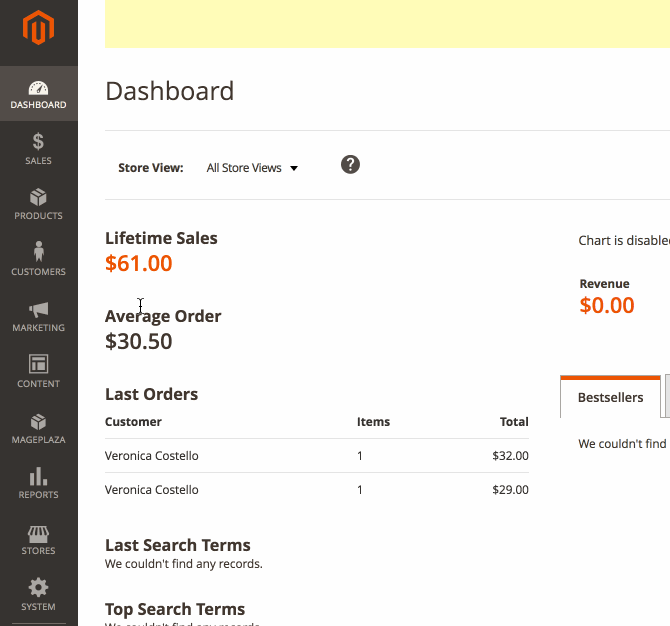Open the Customers menu
The image size is (670, 626).
[x=38, y=260]
